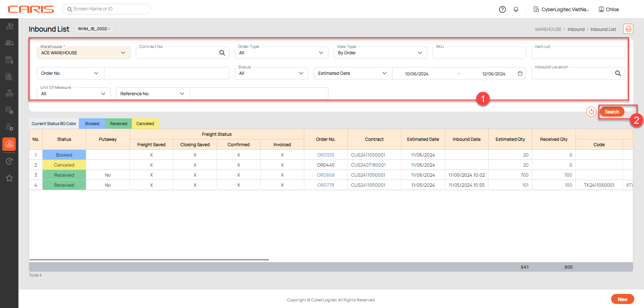Open the notifications bell
Image resolution: width=644 pixels, height=308 pixels.
516,9
